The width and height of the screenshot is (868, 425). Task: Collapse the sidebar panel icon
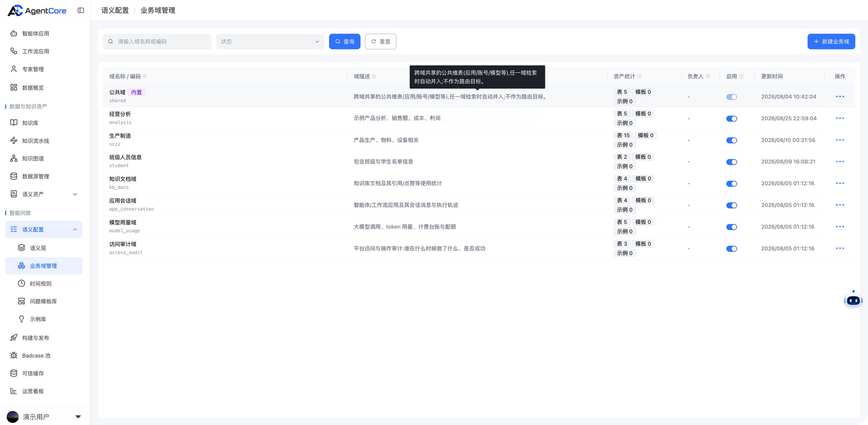click(x=81, y=10)
